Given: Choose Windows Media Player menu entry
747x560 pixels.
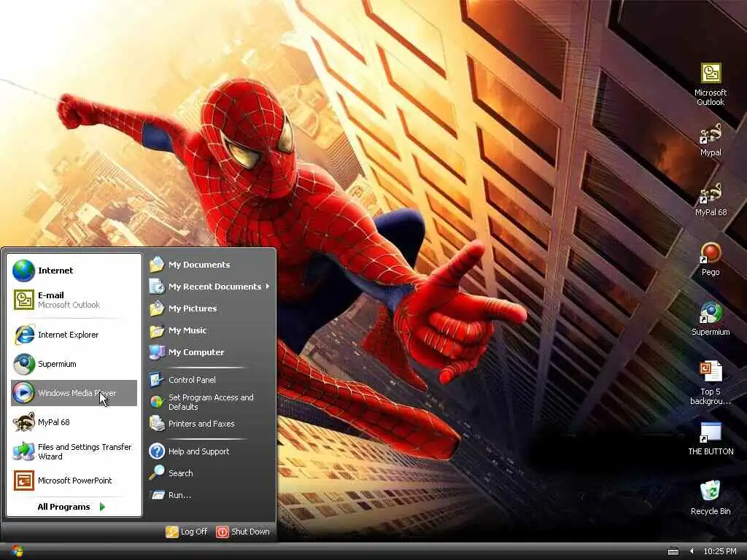Looking at the screenshot, I should point(74,393).
